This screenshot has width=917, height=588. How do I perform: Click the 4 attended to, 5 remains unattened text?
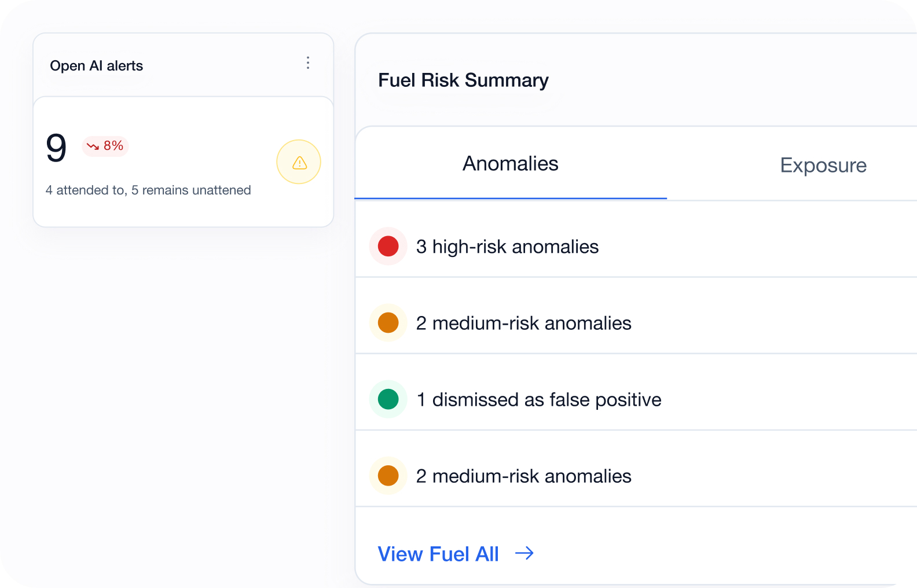pyautogui.click(x=148, y=190)
